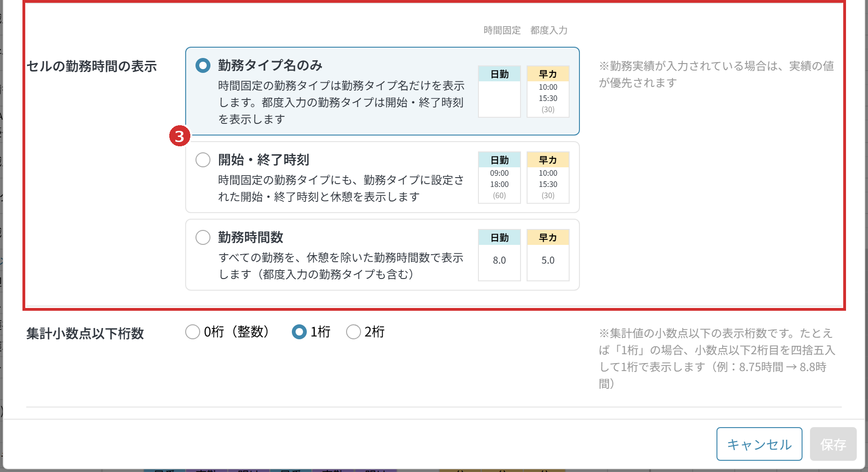
Task: Click the 集計小数点以下桁数 label
Action: 85,334
